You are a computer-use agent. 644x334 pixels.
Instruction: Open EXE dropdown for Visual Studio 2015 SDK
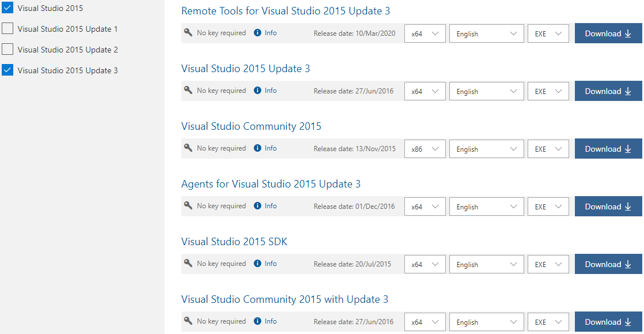[x=548, y=264]
